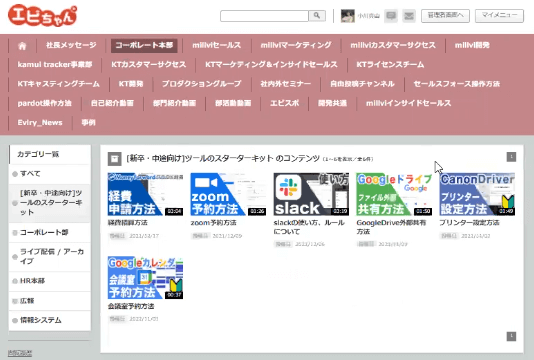Open KTキャスティングチーム menu item

coord(59,84)
